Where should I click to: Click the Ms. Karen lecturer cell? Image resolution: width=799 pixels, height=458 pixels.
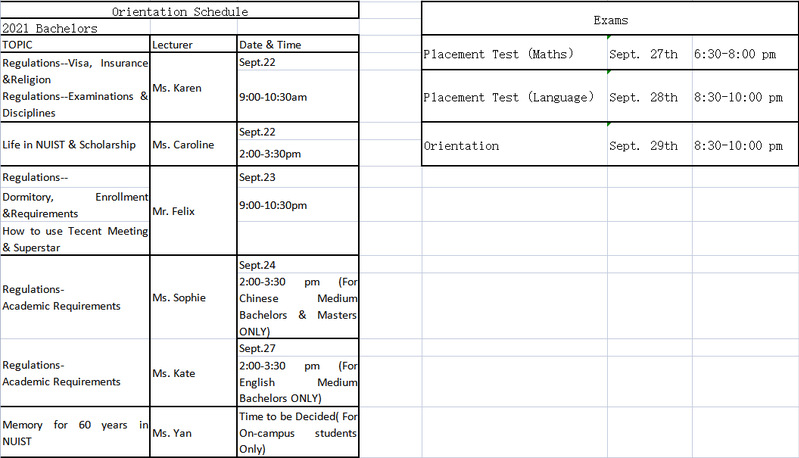193,88
